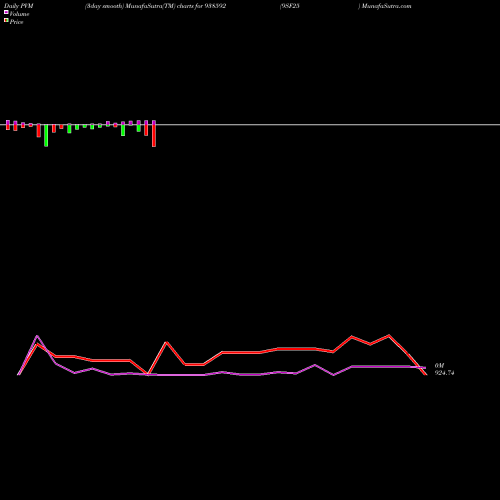Screen dimensions: 500x500
Task: Click the last red bar of the histogram
Action: coord(154,136)
